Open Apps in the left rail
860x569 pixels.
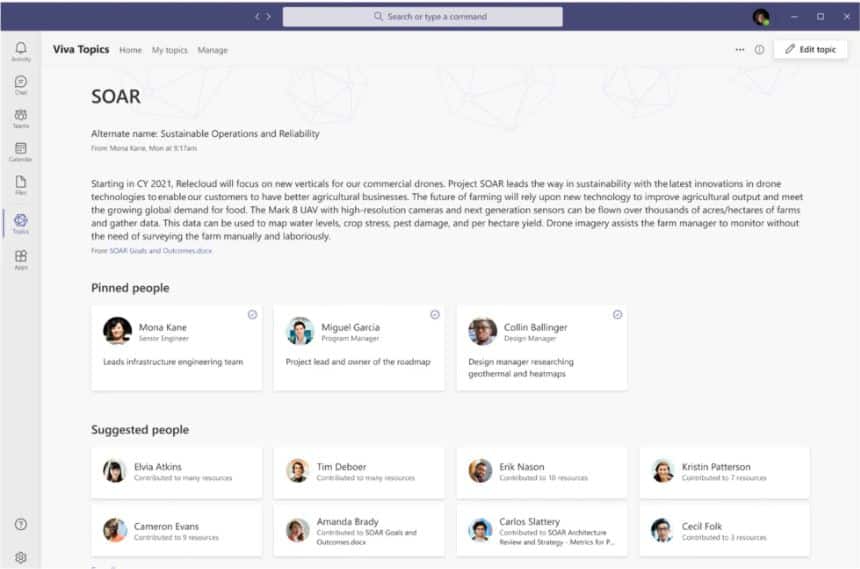pos(21,259)
